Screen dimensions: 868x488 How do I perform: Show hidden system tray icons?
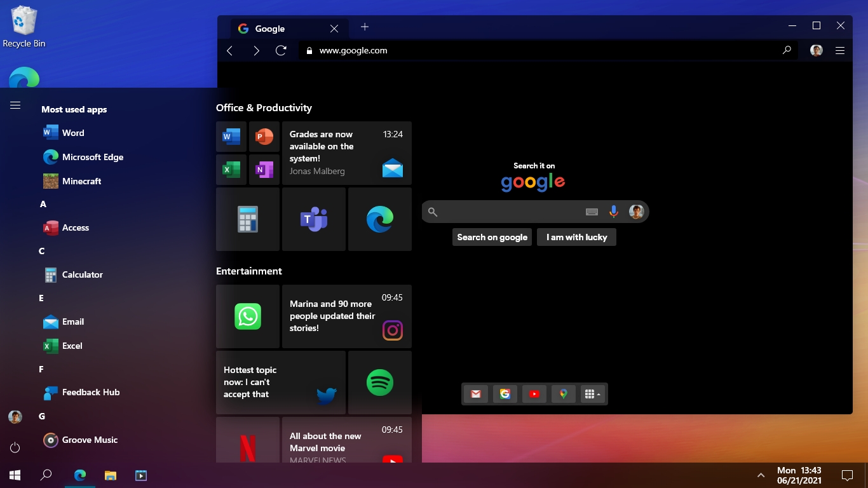pyautogui.click(x=761, y=475)
